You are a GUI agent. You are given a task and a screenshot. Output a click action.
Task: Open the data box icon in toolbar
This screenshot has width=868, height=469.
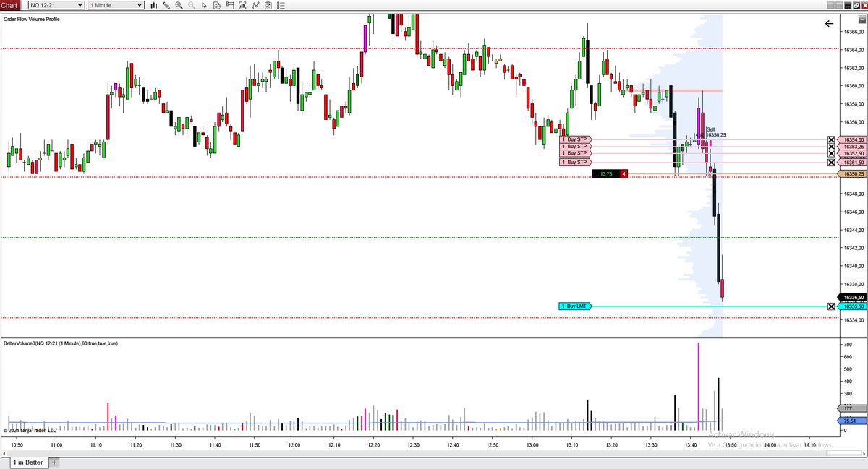tap(217, 5)
